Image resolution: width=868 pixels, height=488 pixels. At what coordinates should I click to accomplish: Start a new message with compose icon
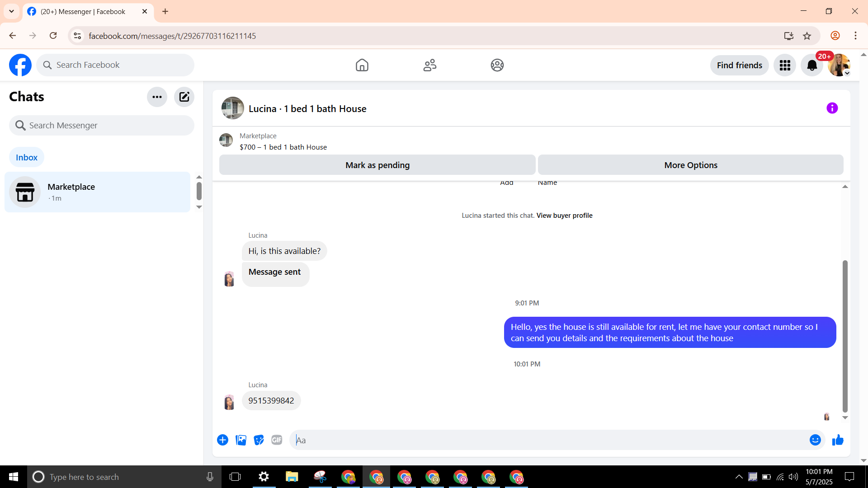[x=184, y=97]
